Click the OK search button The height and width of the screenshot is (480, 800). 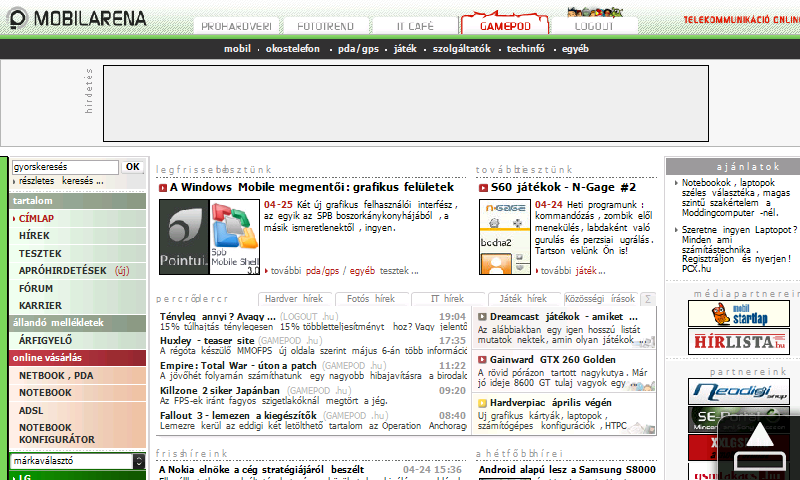[133, 167]
